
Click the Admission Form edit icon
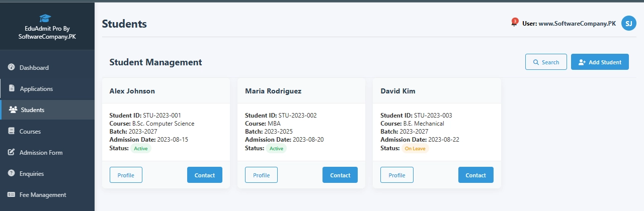(11, 152)
